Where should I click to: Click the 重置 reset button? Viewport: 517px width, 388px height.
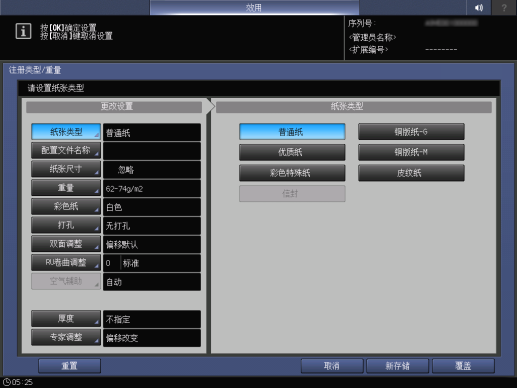point(69,366)
